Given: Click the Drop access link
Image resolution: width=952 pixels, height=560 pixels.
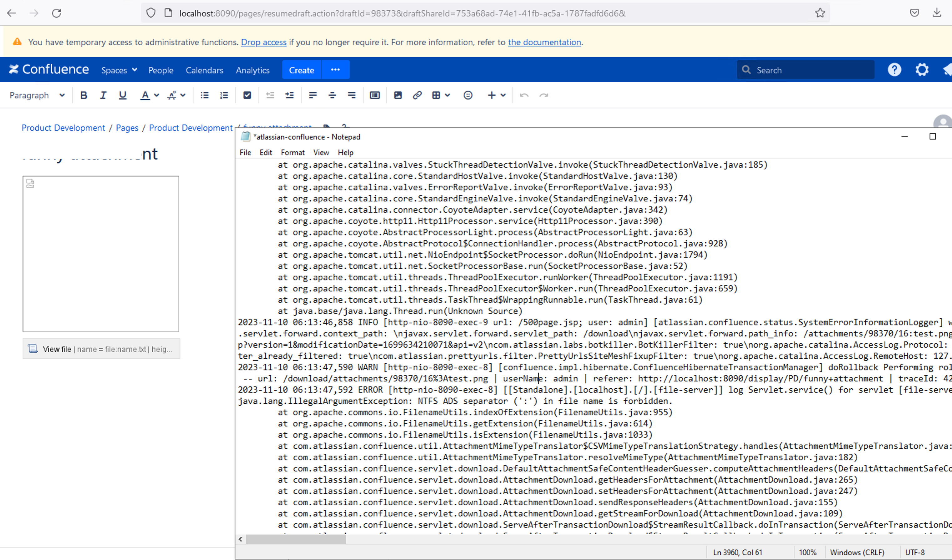Looking at the screenshot, I should tap(263, 42).
